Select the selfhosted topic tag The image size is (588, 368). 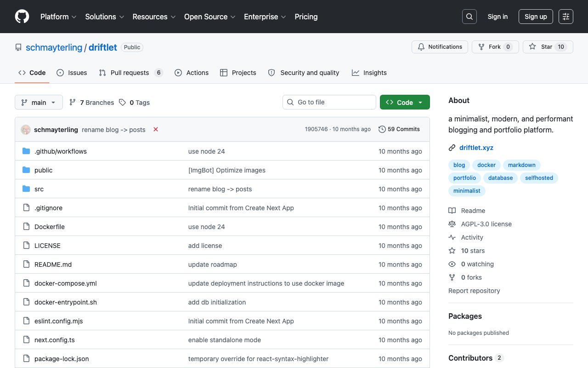pyautogui.click(x=539, y=178)
